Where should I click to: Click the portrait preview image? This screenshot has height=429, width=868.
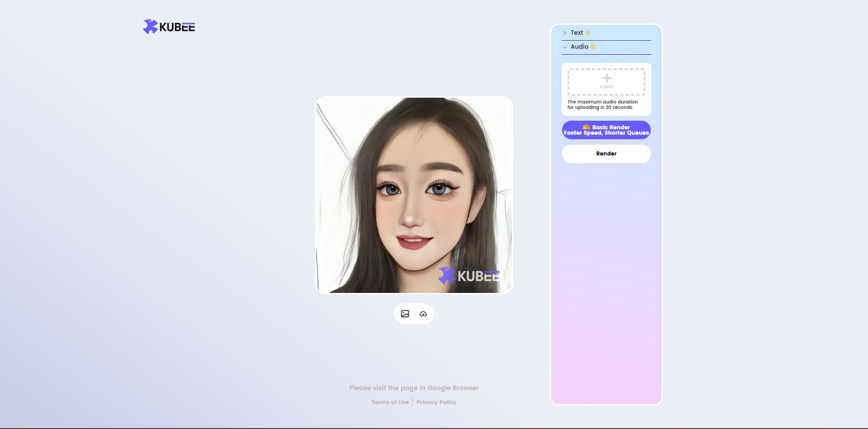414,195
